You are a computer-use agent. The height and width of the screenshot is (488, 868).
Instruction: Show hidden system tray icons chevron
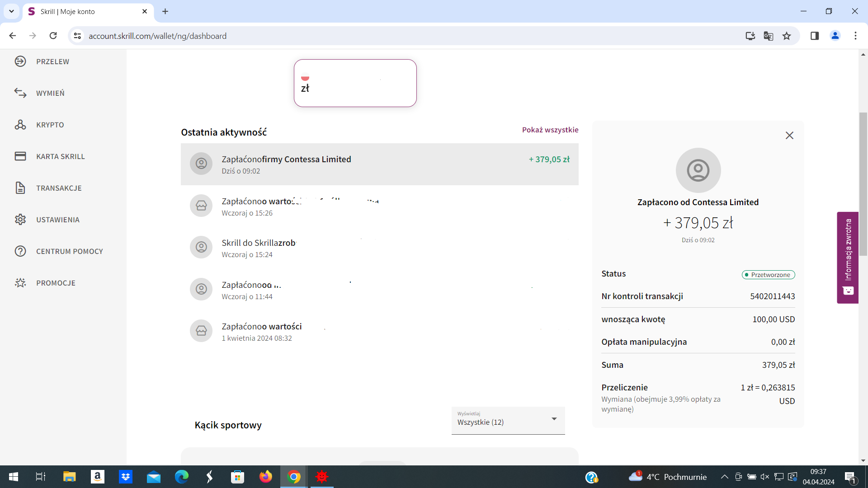(x=724, y=477)
